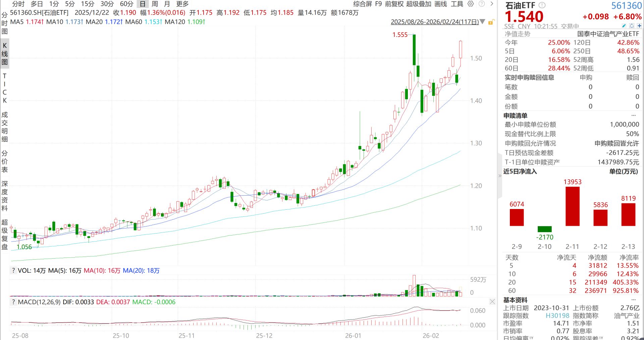Toggle the date range lock icon
Image resolution: width=644 pixels, height=340 pixels.
point(491,22)
